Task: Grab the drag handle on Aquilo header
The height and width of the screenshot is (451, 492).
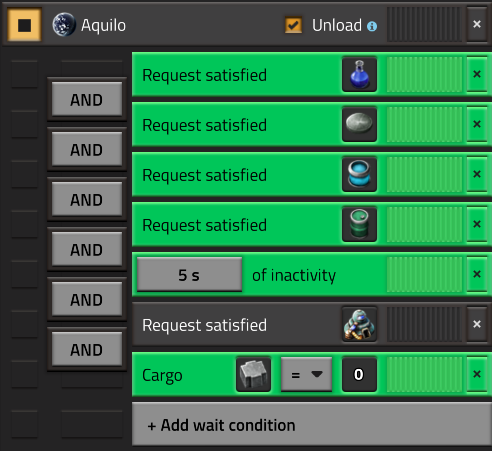Action: coord(424,24)
